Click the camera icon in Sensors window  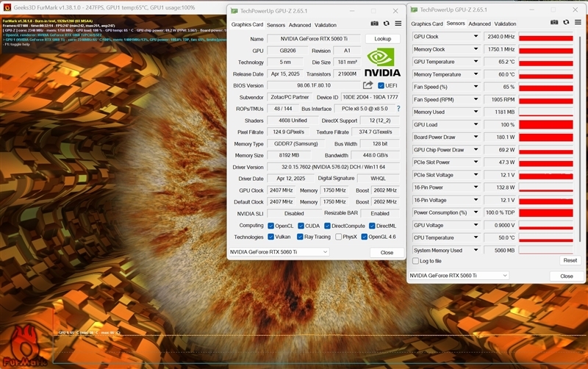point(554,22)
